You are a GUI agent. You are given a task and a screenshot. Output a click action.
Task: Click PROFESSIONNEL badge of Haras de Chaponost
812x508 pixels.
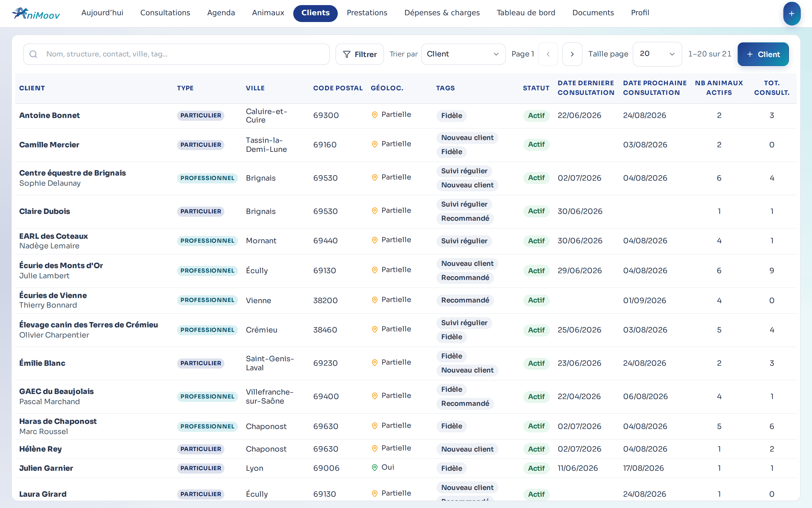(x=207, y=426)
